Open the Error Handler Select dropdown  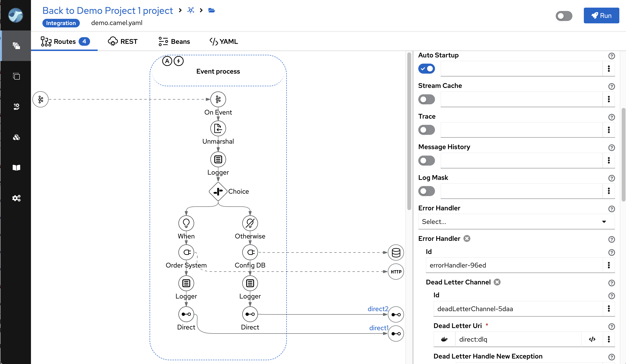[x=516, y=222]
